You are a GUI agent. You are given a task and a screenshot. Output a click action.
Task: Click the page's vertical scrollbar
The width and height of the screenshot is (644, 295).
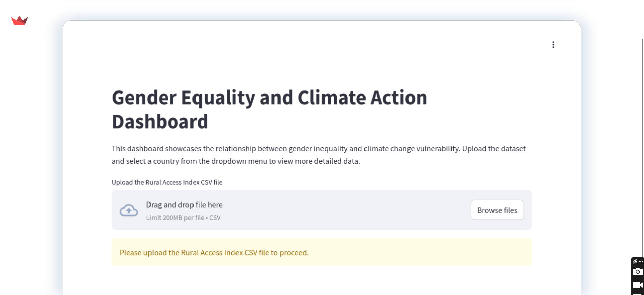point(642,135)
